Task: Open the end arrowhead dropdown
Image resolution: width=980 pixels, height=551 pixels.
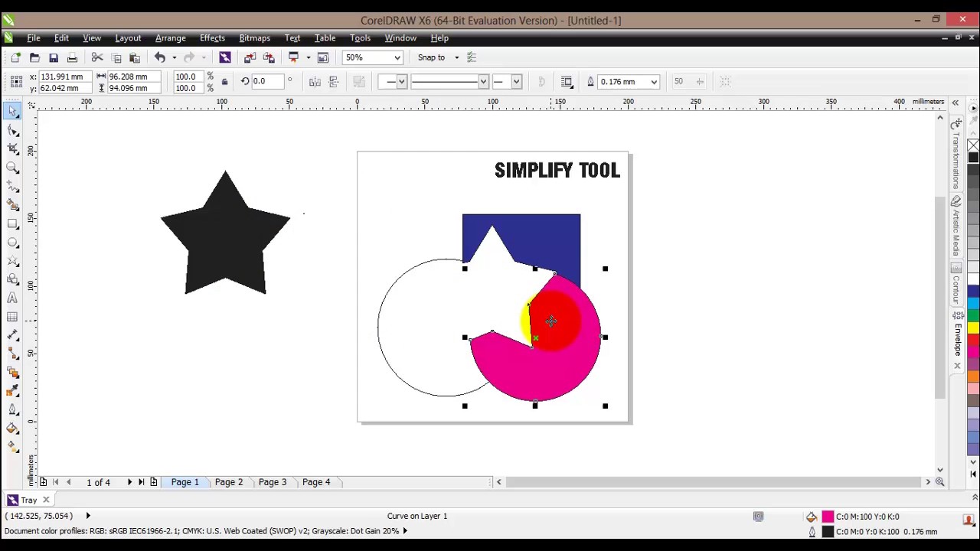Action: point(516,81)
